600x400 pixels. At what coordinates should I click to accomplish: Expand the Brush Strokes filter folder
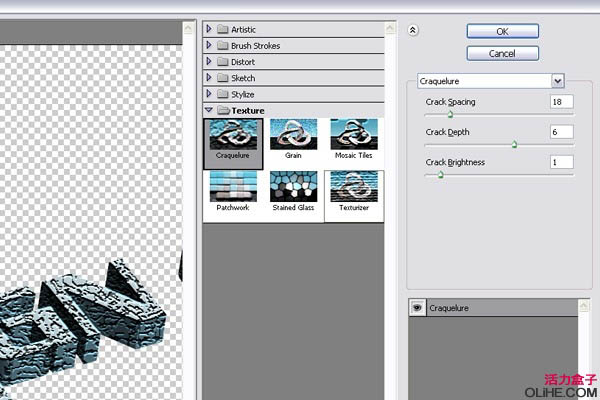click(x=255, y=46)
